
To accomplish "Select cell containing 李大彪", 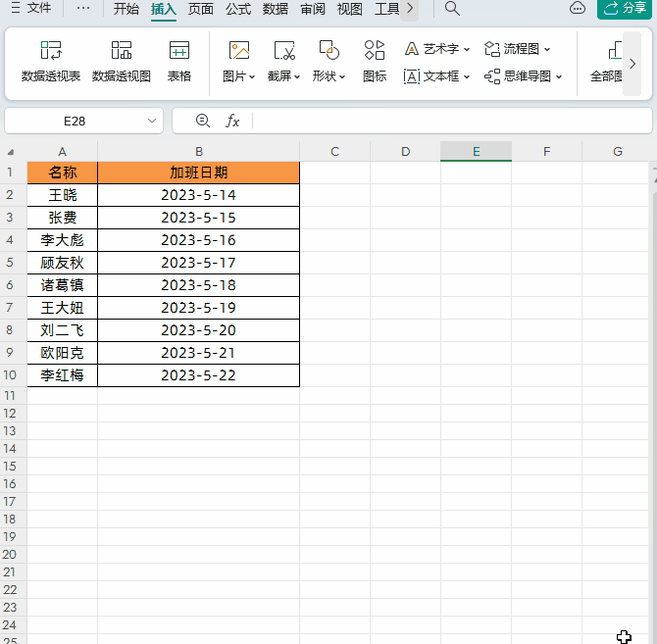I will click(63, 240).
